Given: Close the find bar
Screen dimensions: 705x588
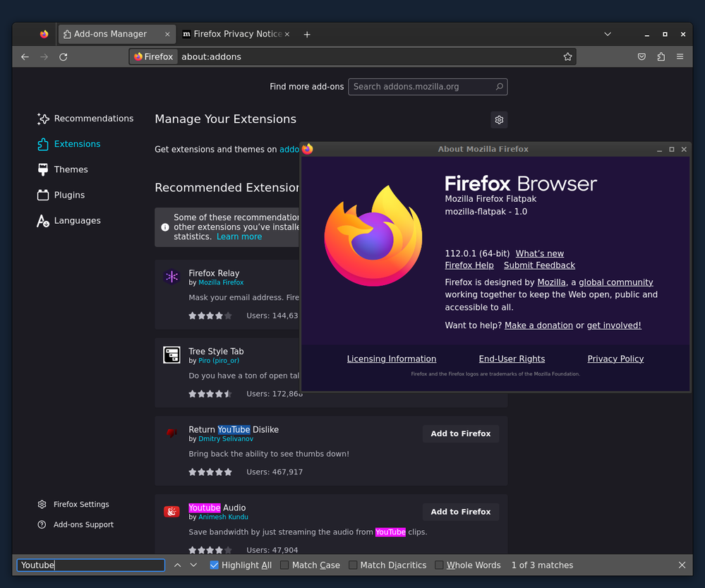Looking at the screenshot, I should (682, 565).
